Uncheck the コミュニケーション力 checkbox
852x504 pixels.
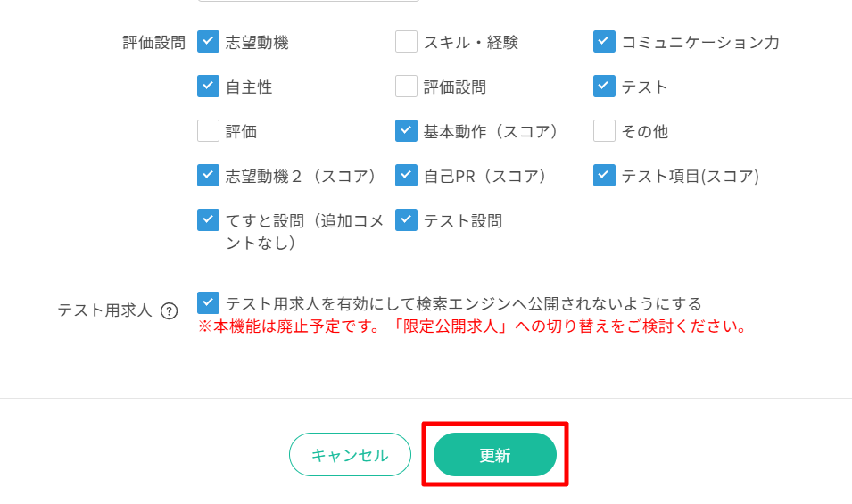pos(604,42)
